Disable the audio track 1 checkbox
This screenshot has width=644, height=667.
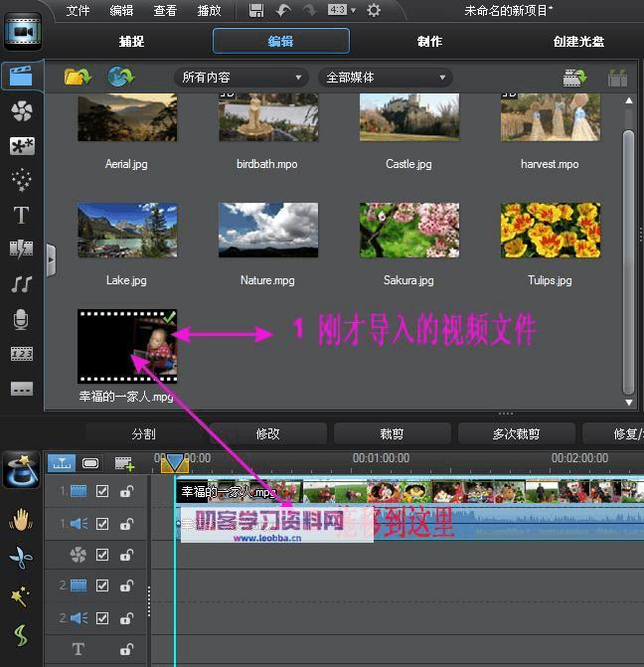point(102,523)
